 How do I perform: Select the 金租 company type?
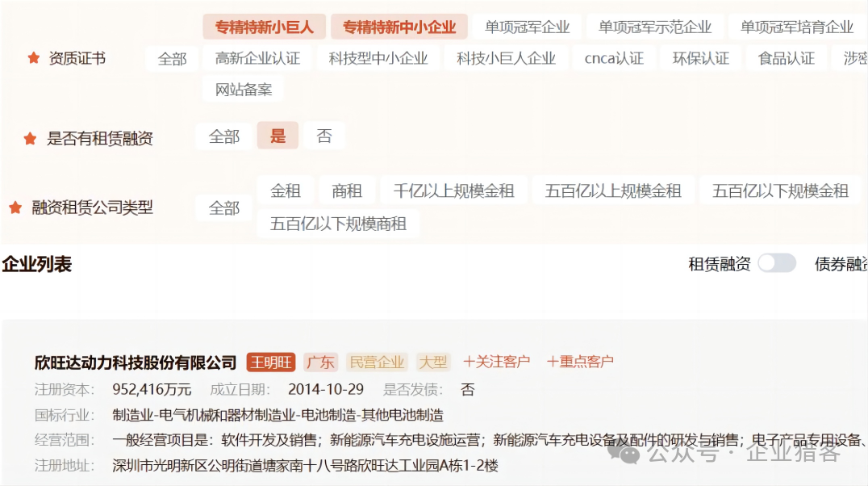(286, 191)
